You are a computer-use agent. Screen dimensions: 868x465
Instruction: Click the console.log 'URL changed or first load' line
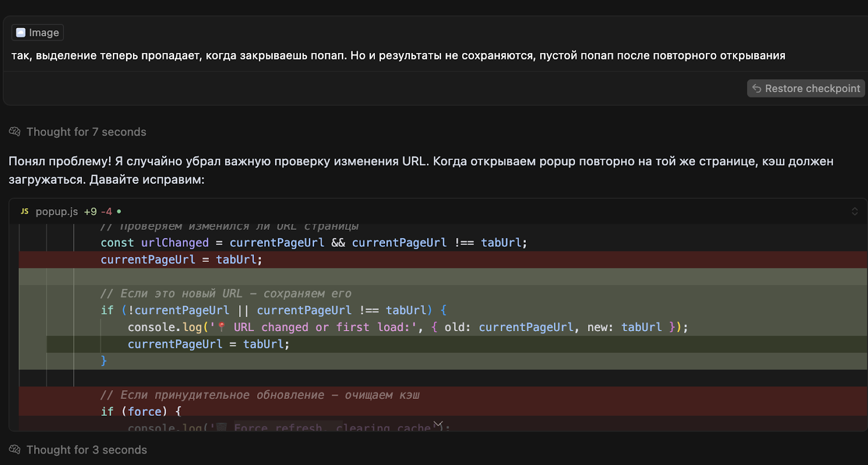click(x=408, y=327)
